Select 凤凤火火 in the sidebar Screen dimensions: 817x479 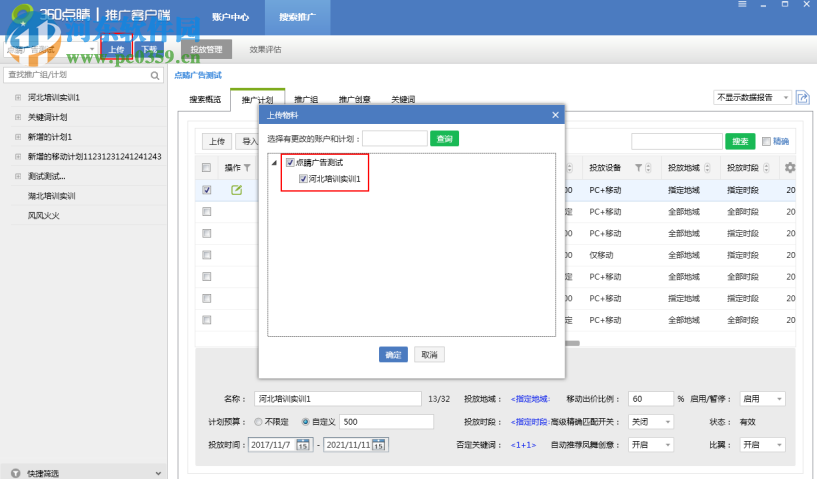tap(44, 216)
